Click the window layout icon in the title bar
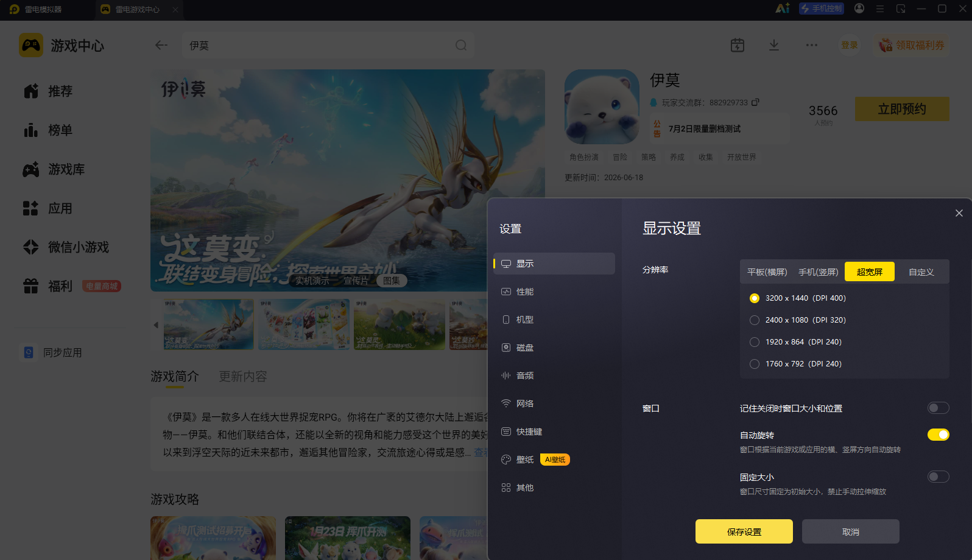The image size is (972, 560). (901, 9)
